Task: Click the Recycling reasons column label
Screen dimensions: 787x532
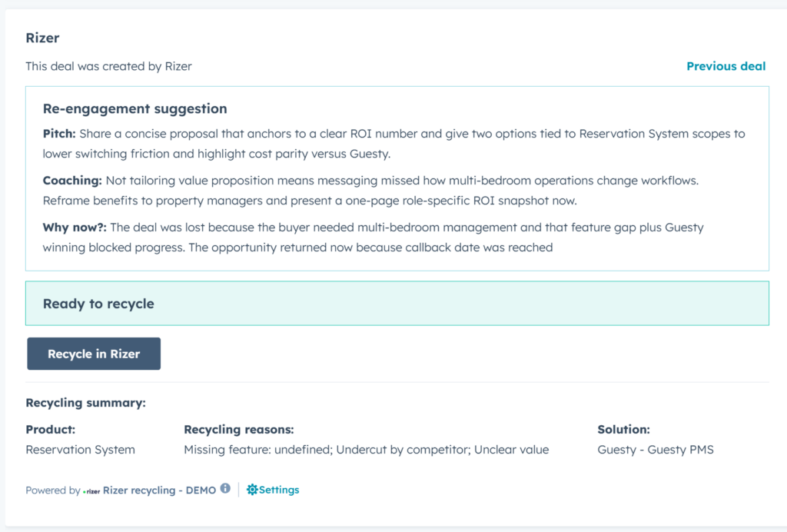Action: point(238,430)
